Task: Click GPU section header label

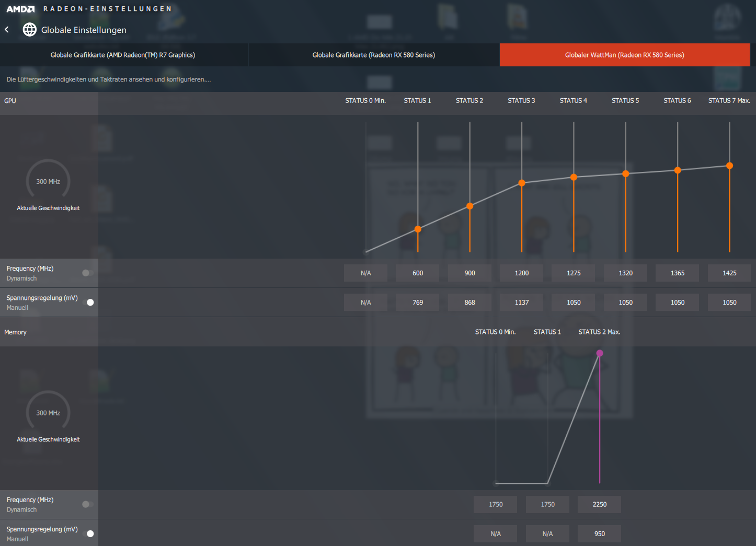Action: [x=10, y=101]
